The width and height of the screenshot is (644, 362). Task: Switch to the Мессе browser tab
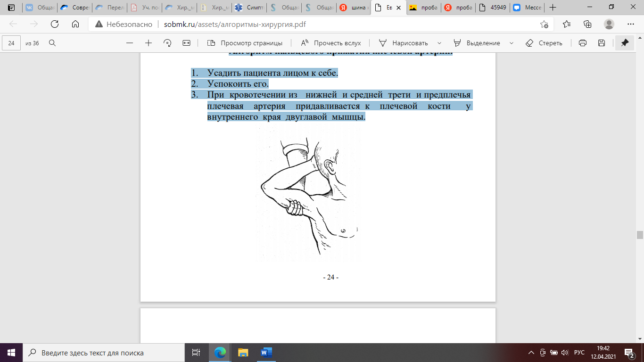pyautogui.click(x=527, y=8)
